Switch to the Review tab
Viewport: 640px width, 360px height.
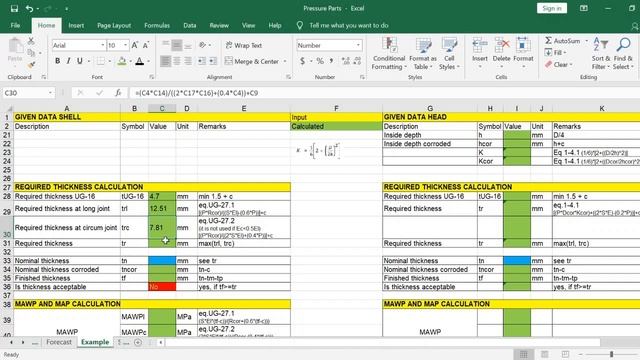point(219,25)
